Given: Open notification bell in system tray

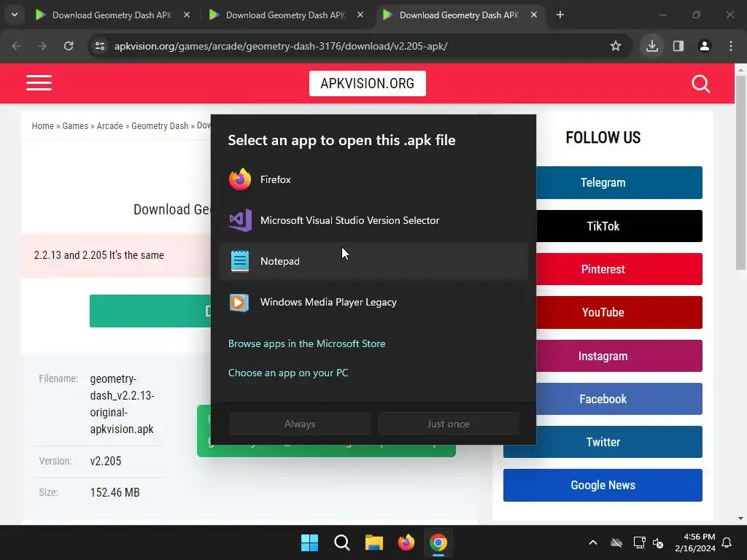Looking at the screenshot, I should click(x=727, y=542).
